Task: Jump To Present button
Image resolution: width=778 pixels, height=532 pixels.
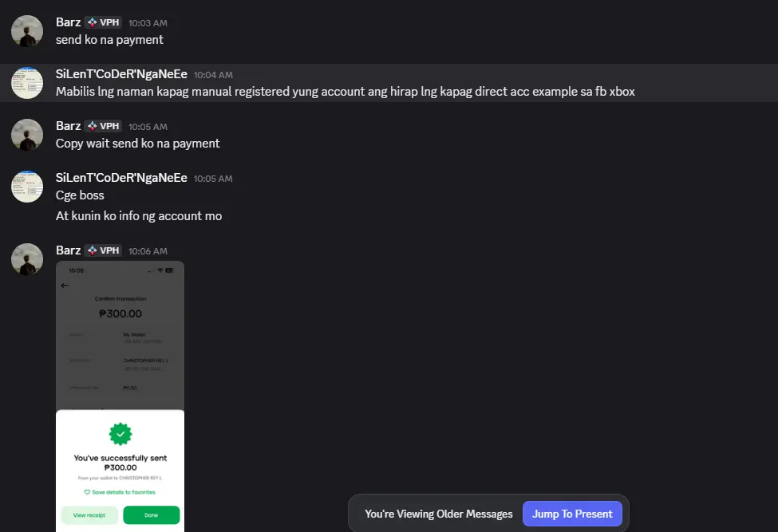Action: (572, 514)
